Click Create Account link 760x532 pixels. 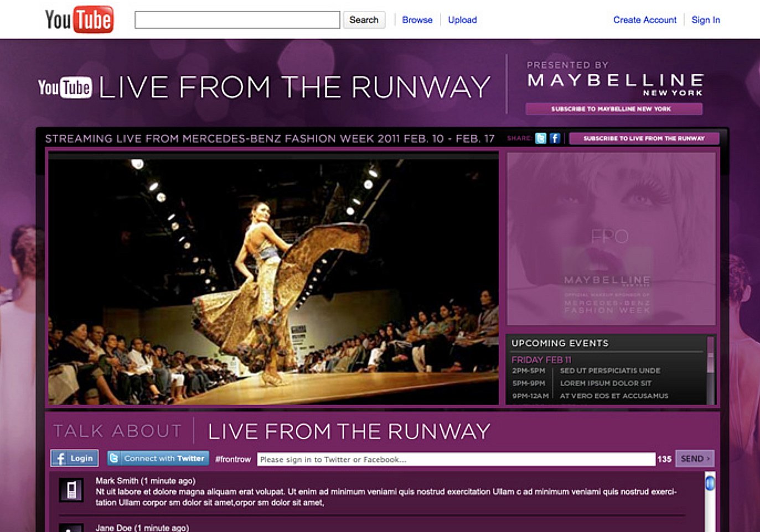click(x=645, y=20)
